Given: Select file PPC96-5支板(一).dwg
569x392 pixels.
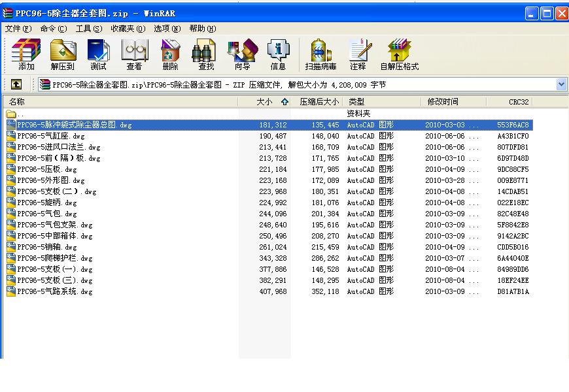Looking at the screenshot, I should pos(55,269).
